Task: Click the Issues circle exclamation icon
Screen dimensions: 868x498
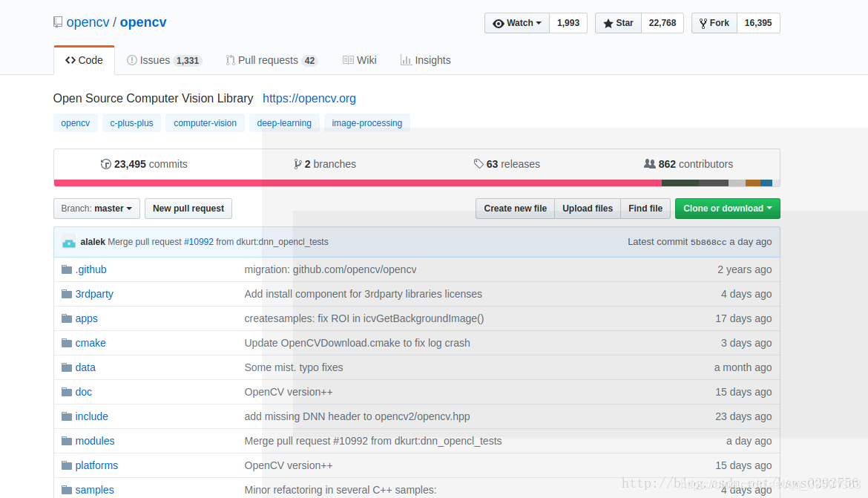Action: 132,60
